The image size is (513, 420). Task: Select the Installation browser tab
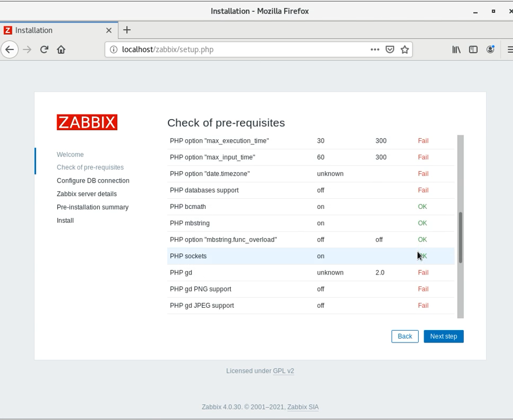tap(59, 30)
